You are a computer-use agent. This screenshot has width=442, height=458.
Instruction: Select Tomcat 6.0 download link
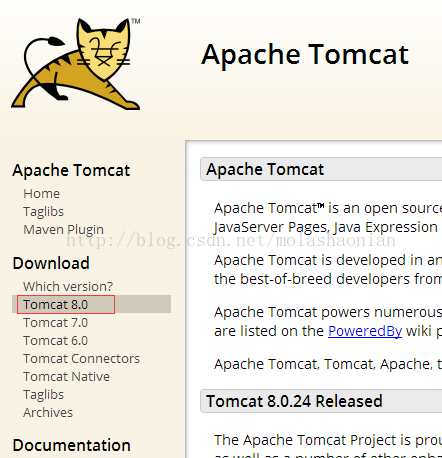(55, 340)
